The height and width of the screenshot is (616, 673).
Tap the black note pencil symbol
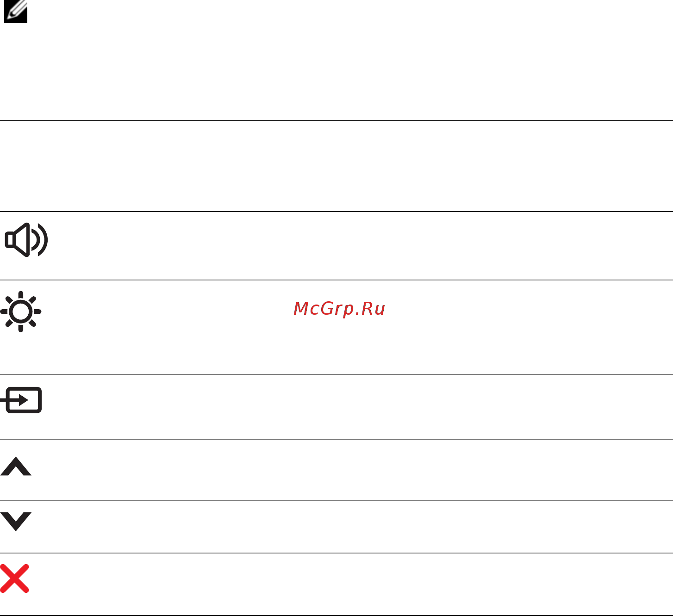[x=16, y=12]
